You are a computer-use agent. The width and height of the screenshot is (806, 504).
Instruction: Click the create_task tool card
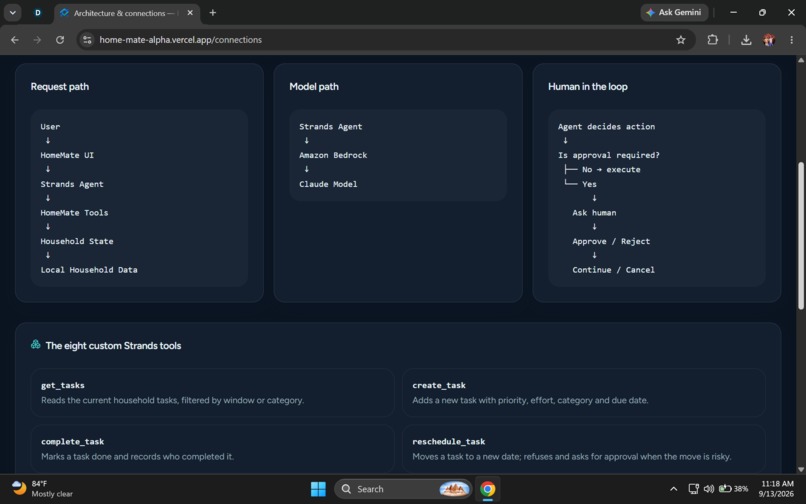[583, 392]
